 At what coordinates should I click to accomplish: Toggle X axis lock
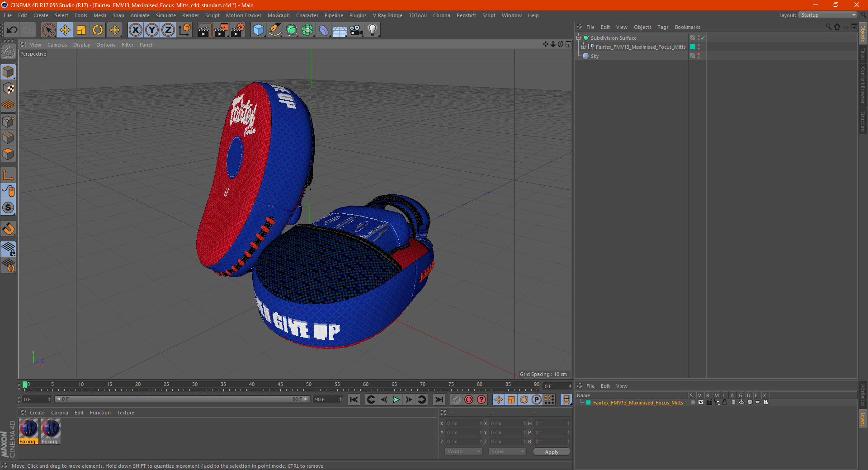pos(135,30)
